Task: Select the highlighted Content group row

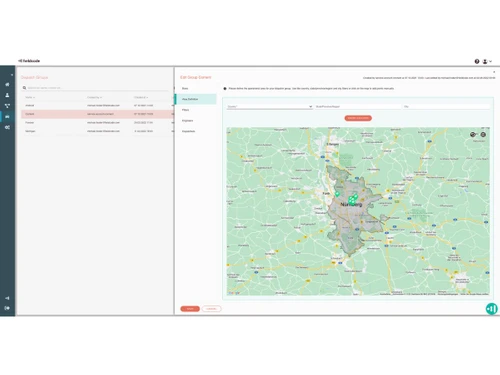Action: tap(97, 114)
